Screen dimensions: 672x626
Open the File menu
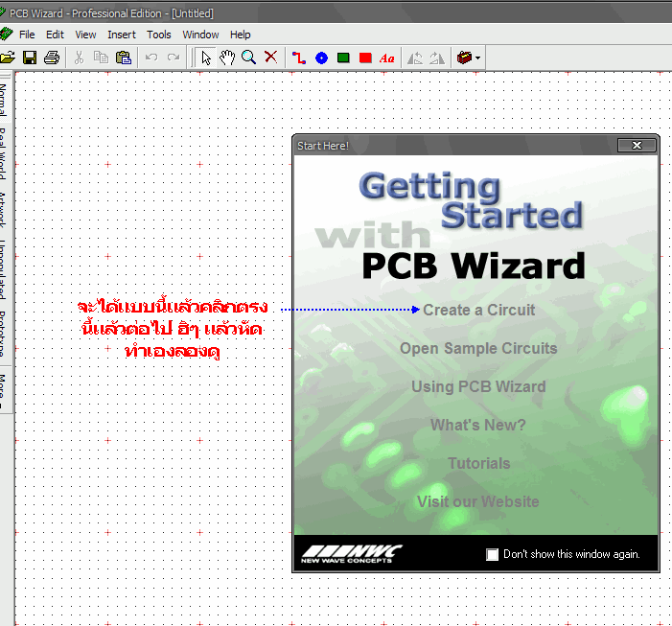pyautogui.click(x=27, y=35)
